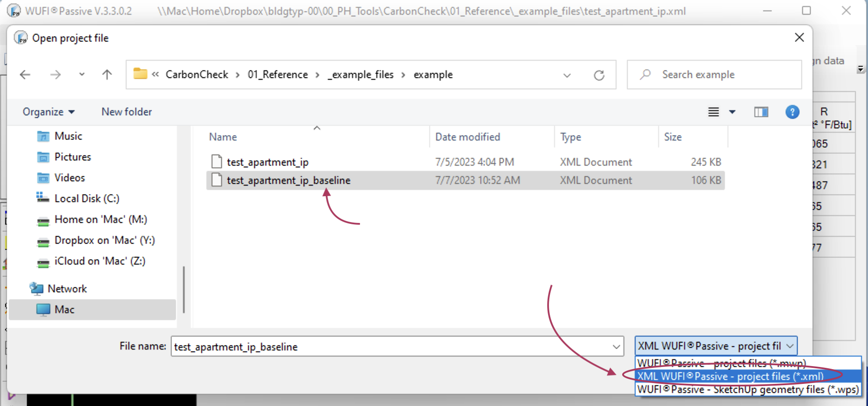Expand the view options dropdown arrow
This screenshot has height=406, width=868.
pos(732,112)
